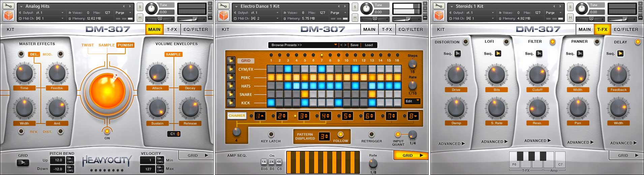Select the PUNISH mode tab
Screen dimensions: 644x175
pos(125,45)
